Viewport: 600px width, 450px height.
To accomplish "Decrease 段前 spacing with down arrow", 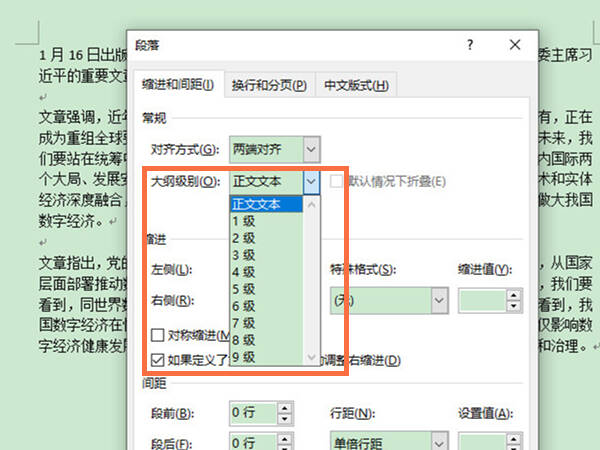I will [284, 419].
